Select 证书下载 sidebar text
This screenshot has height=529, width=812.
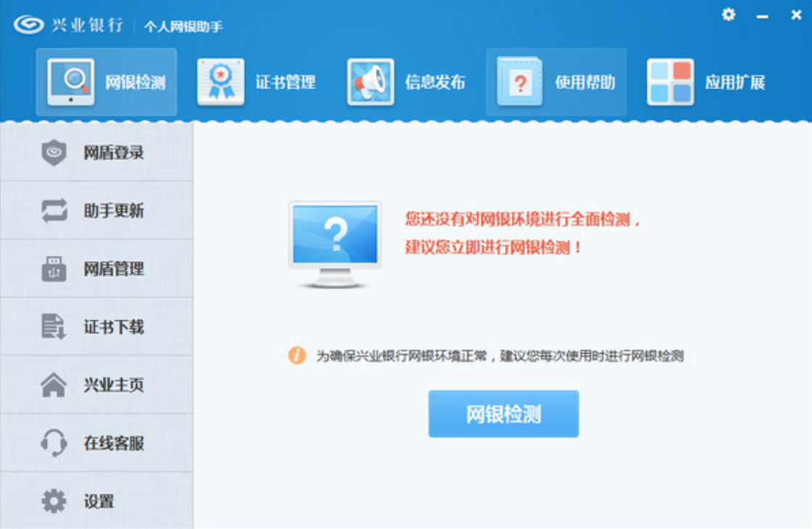tap(114, 327)
